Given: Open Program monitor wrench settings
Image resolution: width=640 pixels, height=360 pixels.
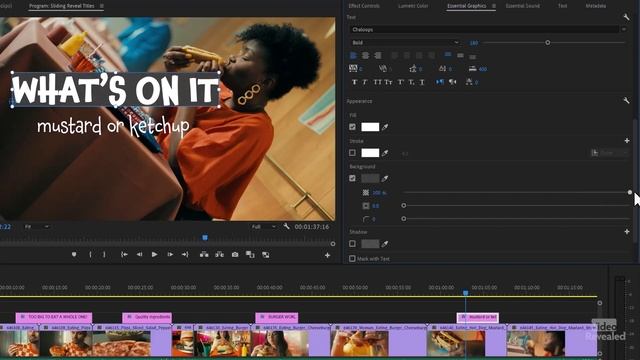Looking at the screenshot, I should tap(287, 226).
